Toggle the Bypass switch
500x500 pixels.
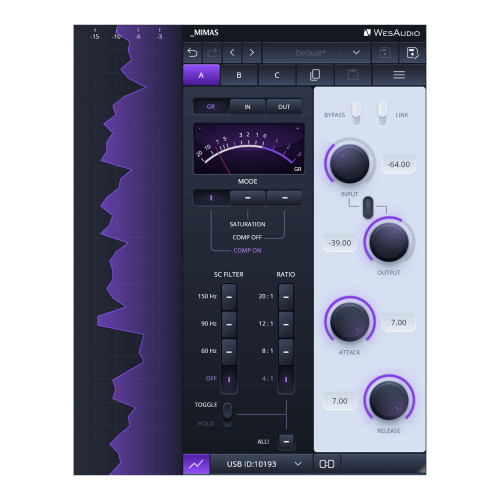(x=356, y=113)
